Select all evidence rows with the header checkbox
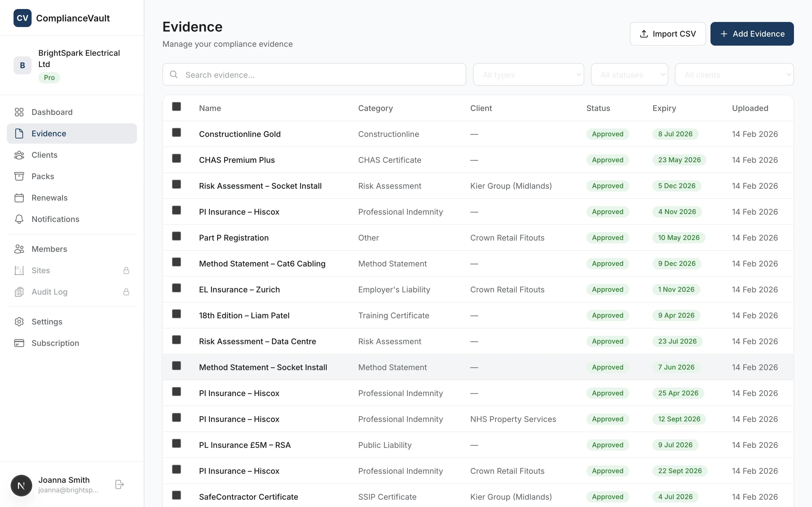The height and width of the screenshot is (507, 812). pos(177,106)
